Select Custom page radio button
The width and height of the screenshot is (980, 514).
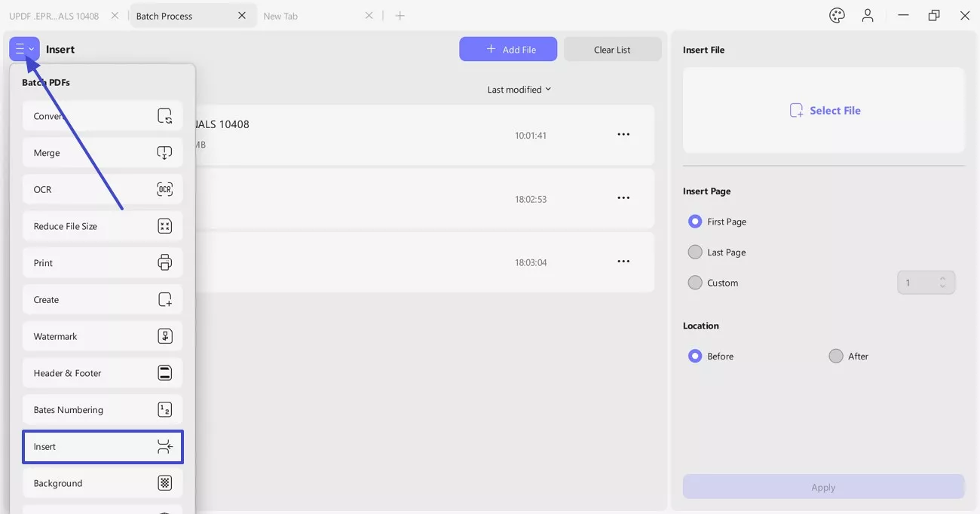coord(695,283)
